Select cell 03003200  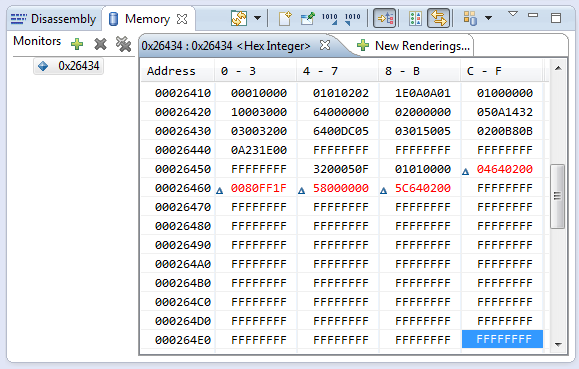click(x=259, y=131)
